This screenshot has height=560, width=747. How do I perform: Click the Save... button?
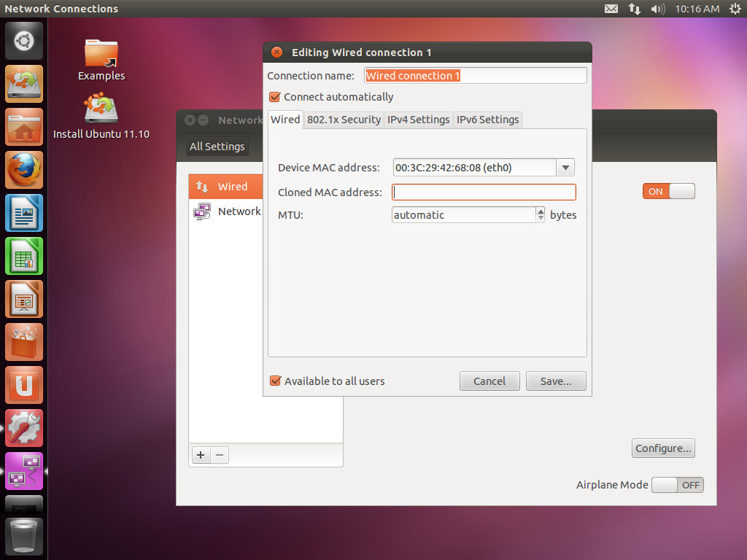tap(556, 381)
